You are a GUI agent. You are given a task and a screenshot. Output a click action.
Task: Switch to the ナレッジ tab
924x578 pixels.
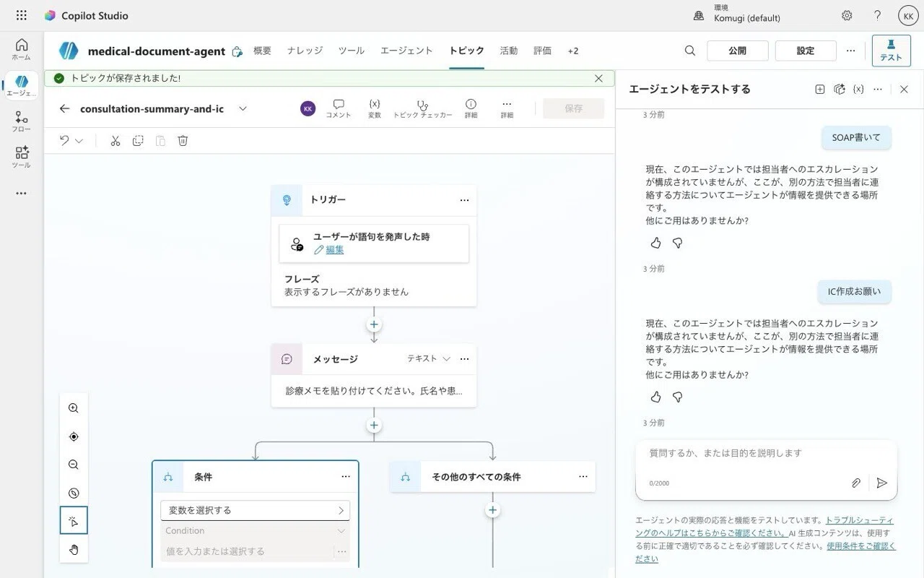pyautogui.click(x=305, y=51)
